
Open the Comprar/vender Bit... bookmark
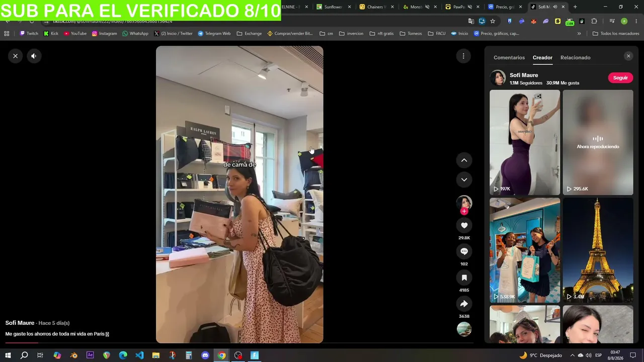(290, 34)
